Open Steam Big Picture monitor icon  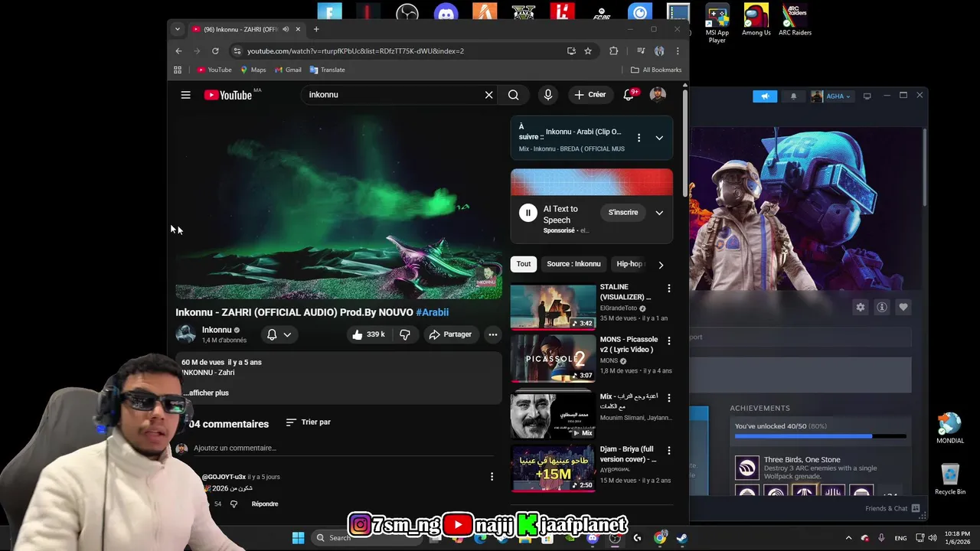(867, 96)
